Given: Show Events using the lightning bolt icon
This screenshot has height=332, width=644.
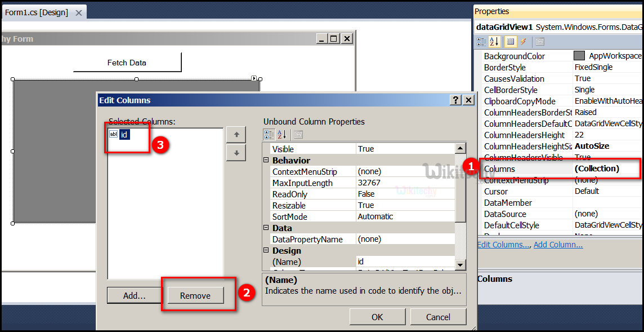Looking at the screenshot, I should pos(524,42).
